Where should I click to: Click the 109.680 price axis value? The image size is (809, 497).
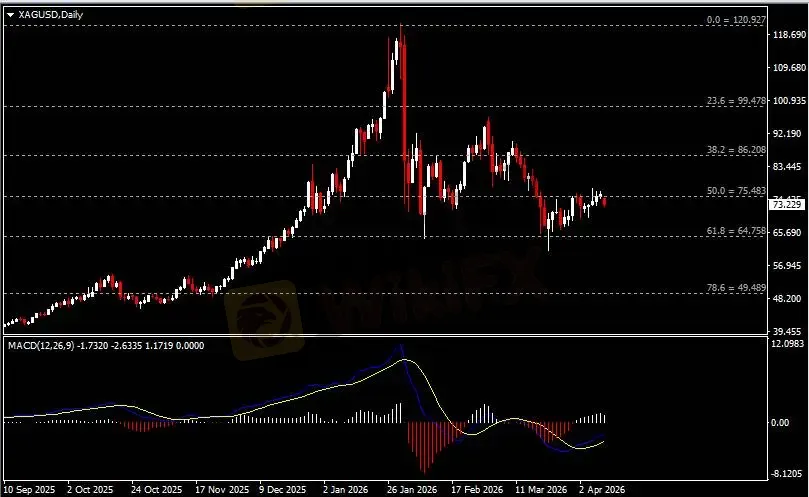789,68
